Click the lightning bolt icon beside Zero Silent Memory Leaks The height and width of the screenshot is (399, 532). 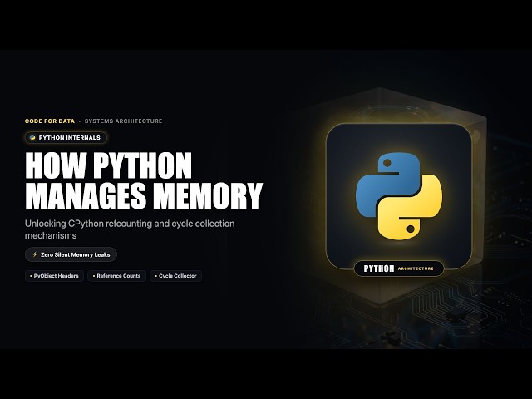[35, 254]
